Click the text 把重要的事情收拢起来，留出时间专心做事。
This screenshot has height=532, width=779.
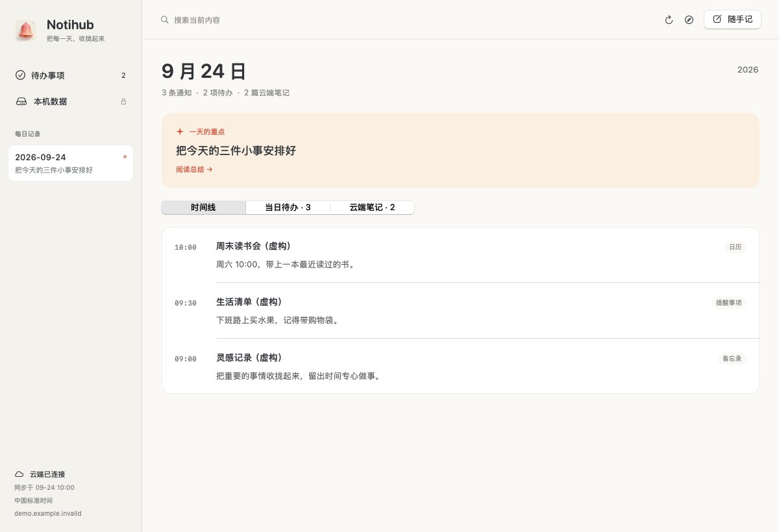(298, 376)
